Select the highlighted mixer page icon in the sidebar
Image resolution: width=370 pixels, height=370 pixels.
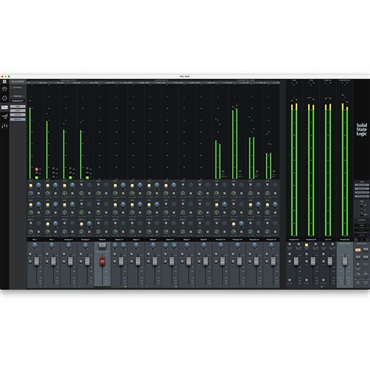point(4,107)
